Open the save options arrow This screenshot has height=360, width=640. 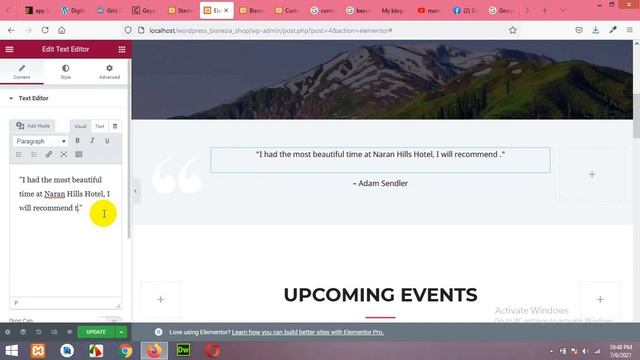click(121, 332)
